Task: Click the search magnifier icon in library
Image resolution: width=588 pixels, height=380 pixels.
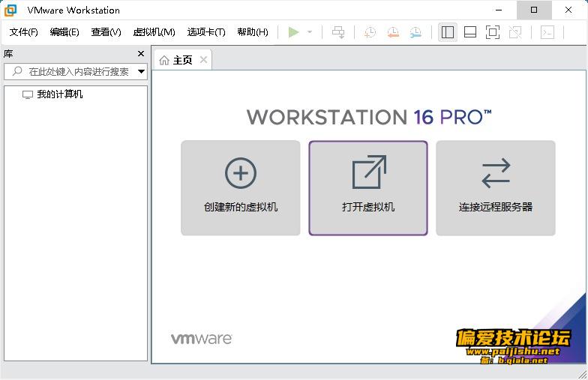Action: tap(17, 71)
